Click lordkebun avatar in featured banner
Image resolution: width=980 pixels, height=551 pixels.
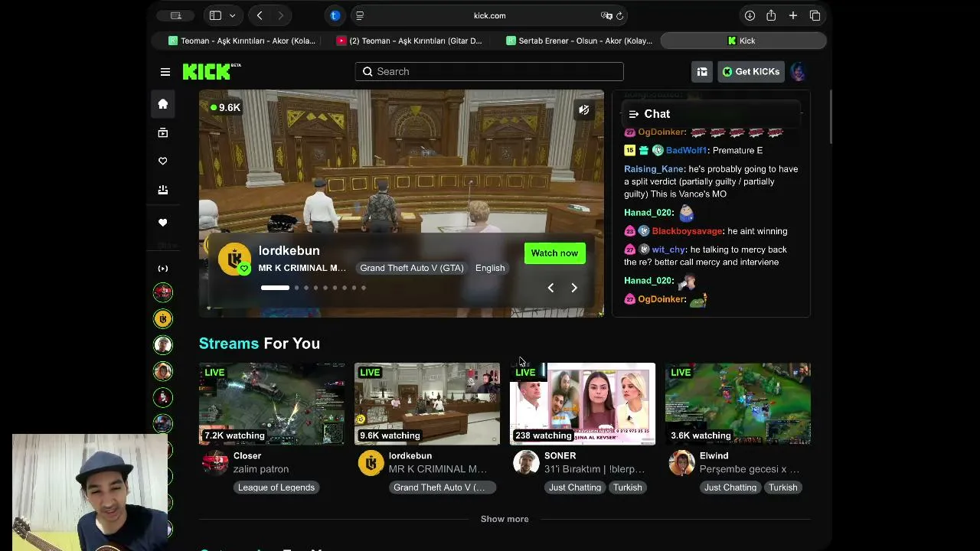(234, 259)
